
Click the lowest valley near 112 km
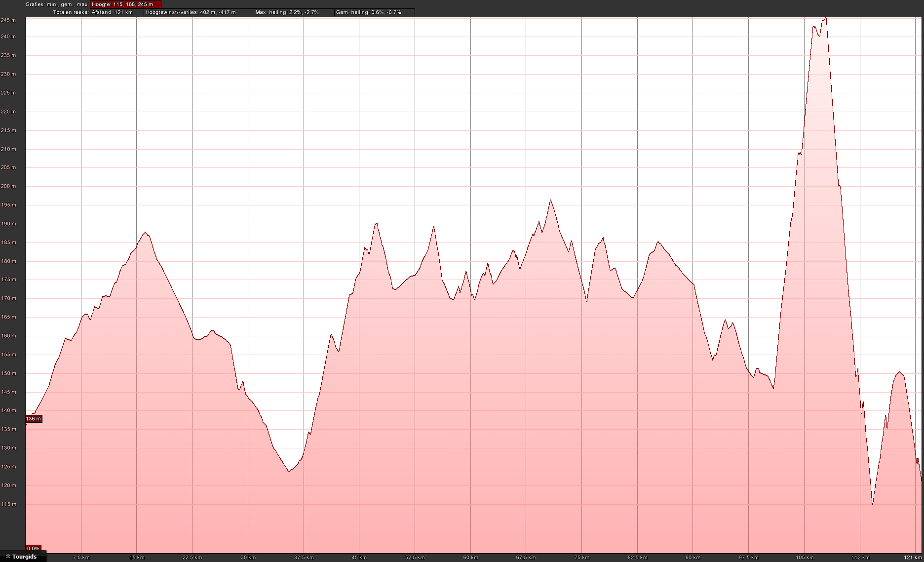click(873, 504)
